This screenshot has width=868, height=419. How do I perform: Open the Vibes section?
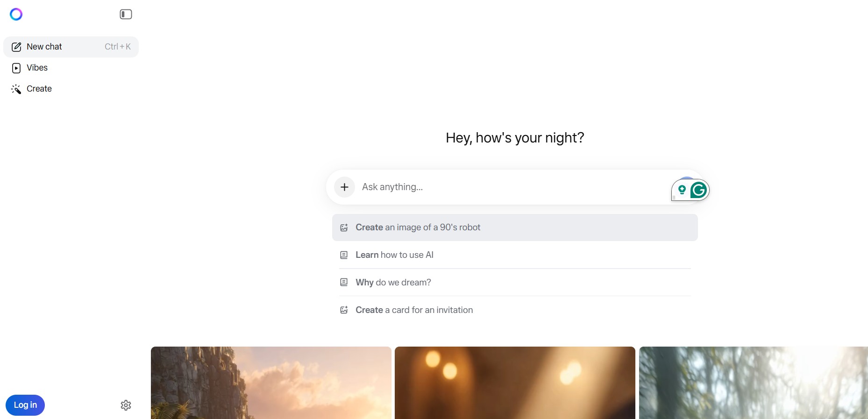click(37, 68)
